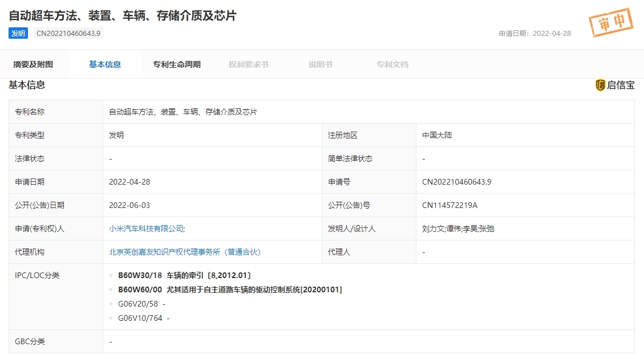
Task: Click the 简单法律状态 label
Action: (350, 158)
